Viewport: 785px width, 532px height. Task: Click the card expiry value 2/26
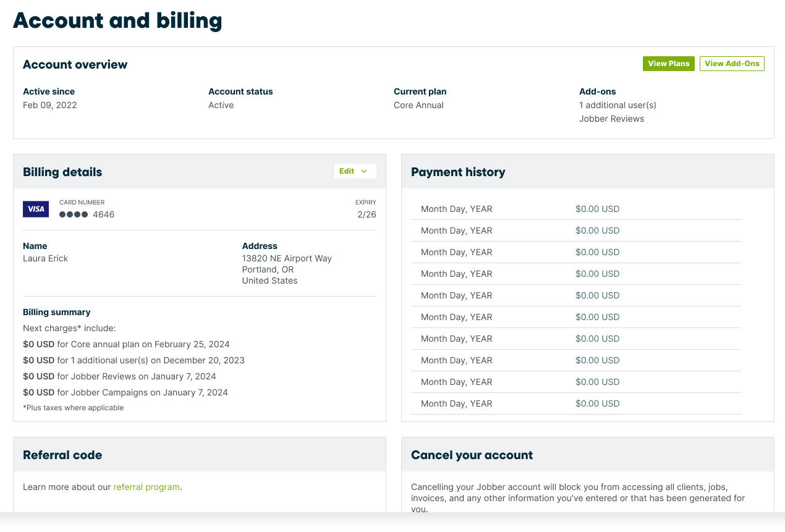pos(367,214)
